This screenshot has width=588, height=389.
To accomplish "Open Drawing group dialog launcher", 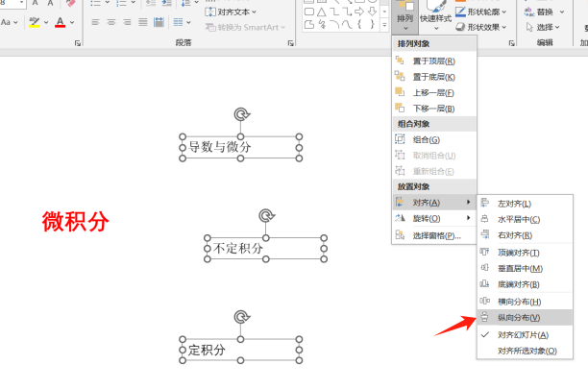I will 511,43.
